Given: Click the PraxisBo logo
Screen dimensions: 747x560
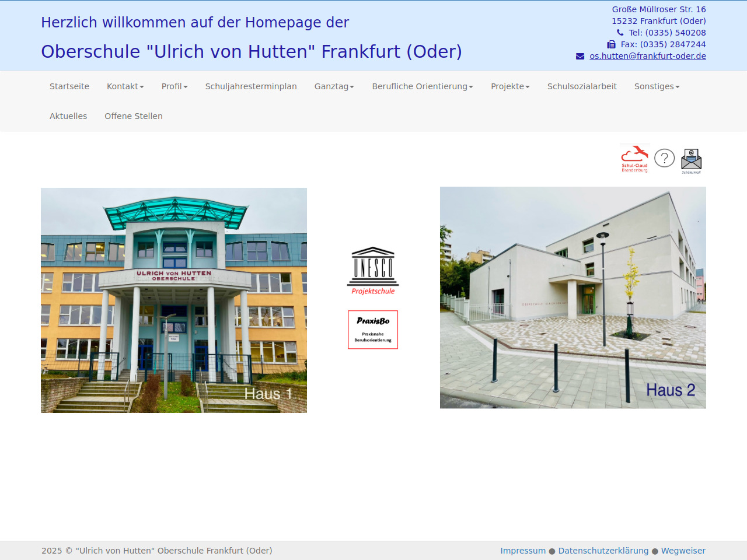Looking at the screenshot, I should tap(373, 330).
